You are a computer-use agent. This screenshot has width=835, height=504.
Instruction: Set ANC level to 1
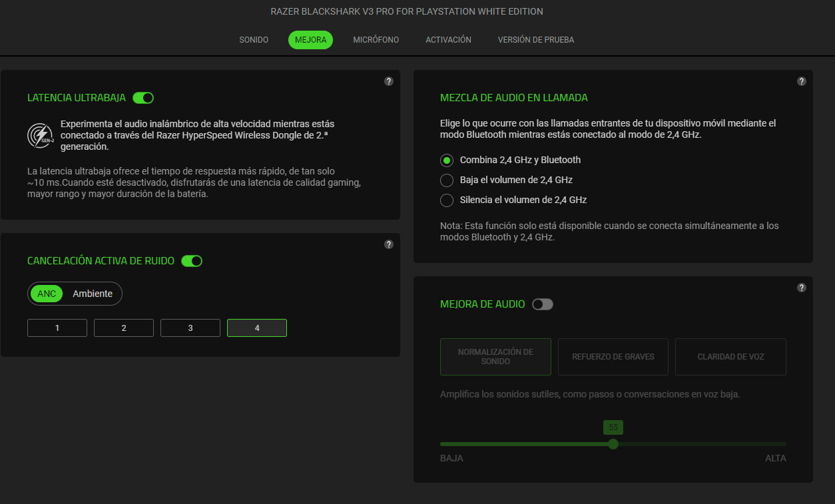[57, 328]
